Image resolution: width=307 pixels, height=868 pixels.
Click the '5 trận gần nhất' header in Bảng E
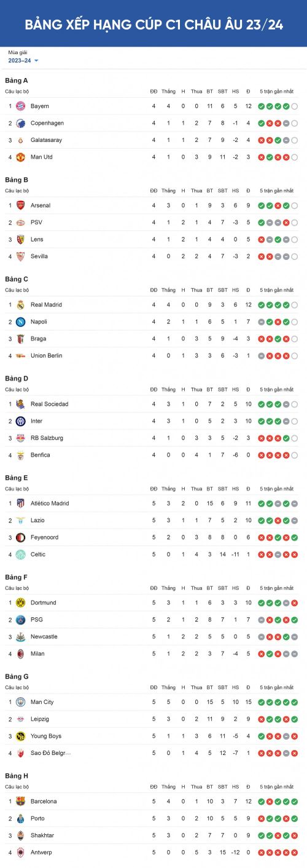point(276,489)
